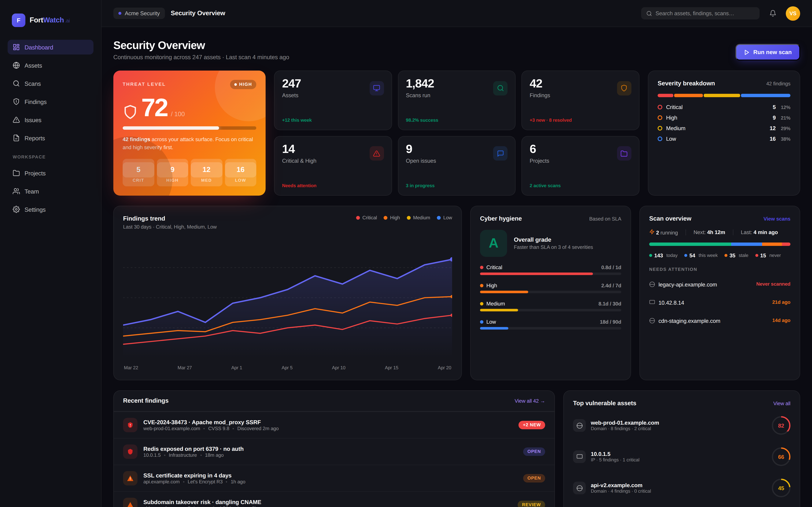Open the Acme Security workspace selector
This screenshot has width=812, height=507.
point(139,13)
